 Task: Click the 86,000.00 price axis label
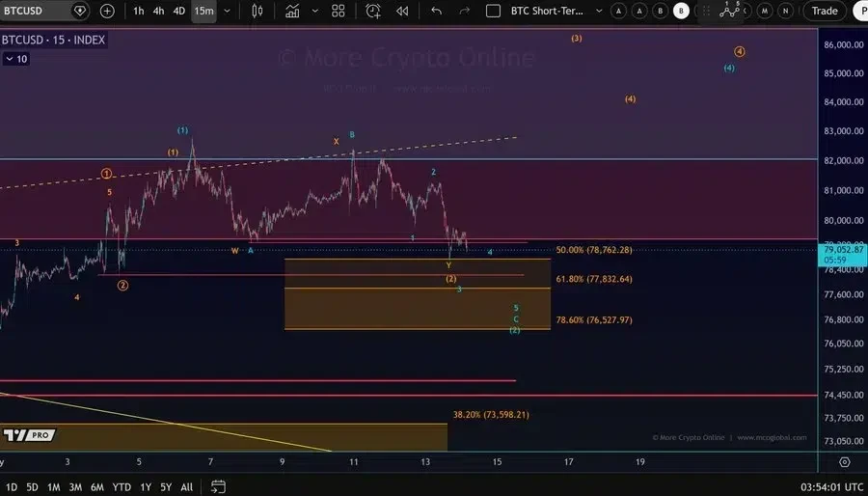click(843, 44)
